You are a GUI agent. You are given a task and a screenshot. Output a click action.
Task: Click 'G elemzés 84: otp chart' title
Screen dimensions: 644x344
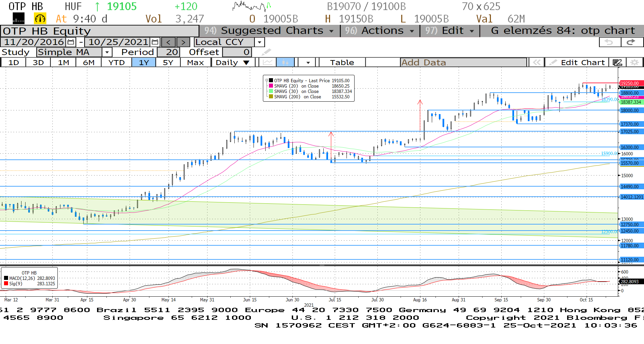pyautogui.click(x=563, y=31)
